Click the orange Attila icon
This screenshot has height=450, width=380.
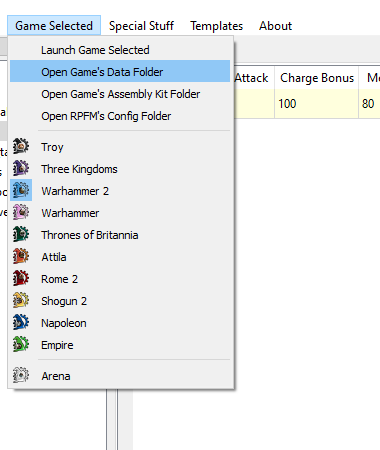click(x=21, y=256)
